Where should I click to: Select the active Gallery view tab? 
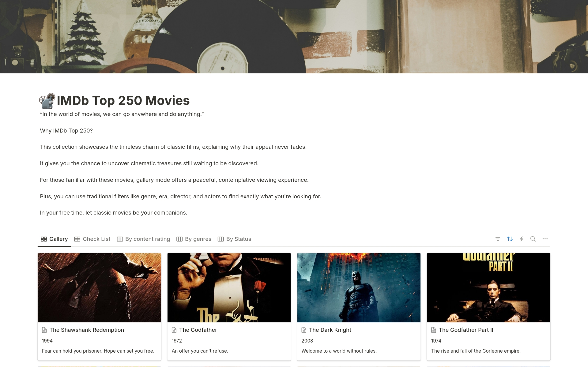(x=54, y=239)
